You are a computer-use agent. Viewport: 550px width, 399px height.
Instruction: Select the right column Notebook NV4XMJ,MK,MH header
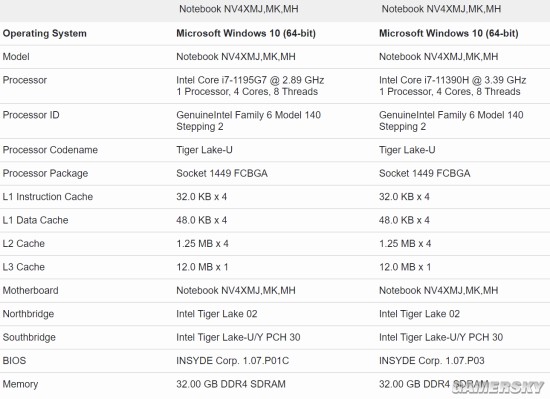[x=441, y=9]
